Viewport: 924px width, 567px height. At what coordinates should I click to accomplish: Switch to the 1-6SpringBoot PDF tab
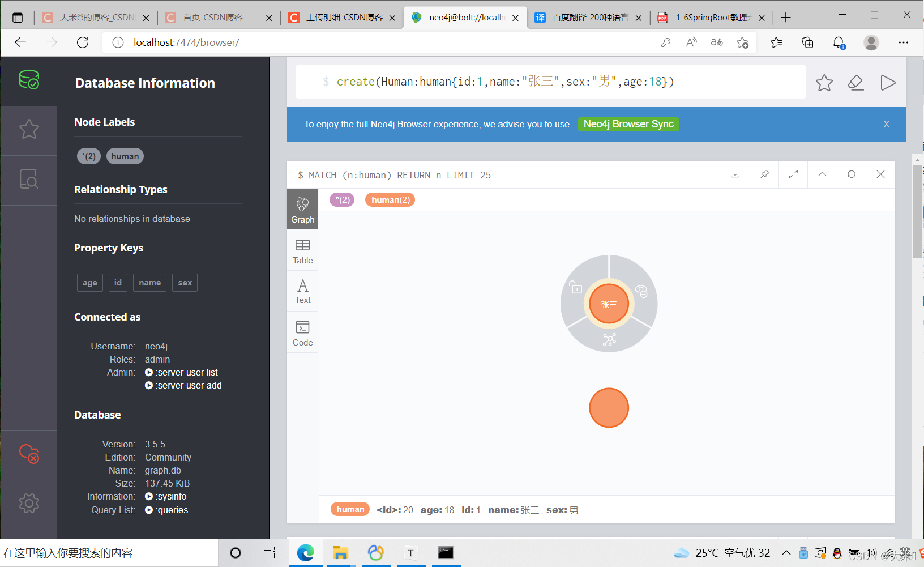tap(711, 18)
